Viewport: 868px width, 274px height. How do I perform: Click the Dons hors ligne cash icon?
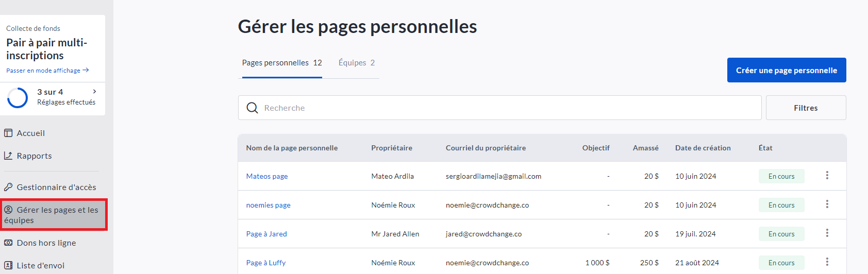click(x=8, y=243)
